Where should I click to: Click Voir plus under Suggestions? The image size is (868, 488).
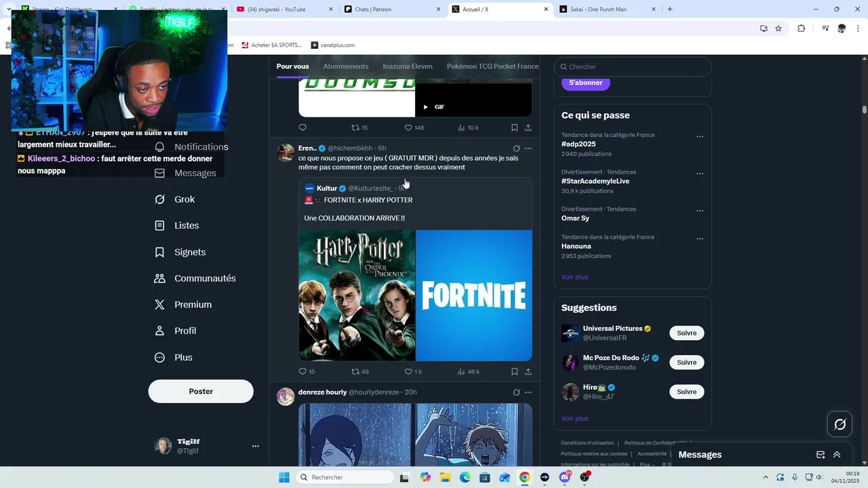coord(575,418)
